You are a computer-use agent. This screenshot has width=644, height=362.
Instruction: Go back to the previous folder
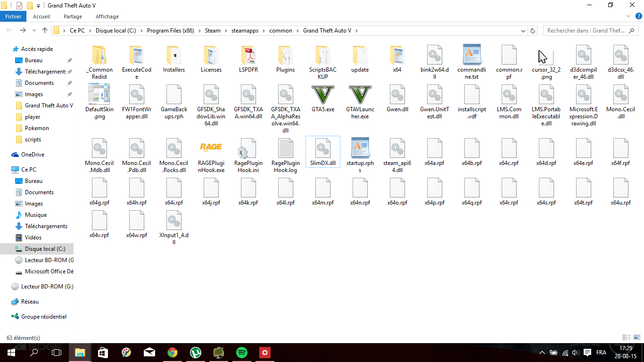9,30
